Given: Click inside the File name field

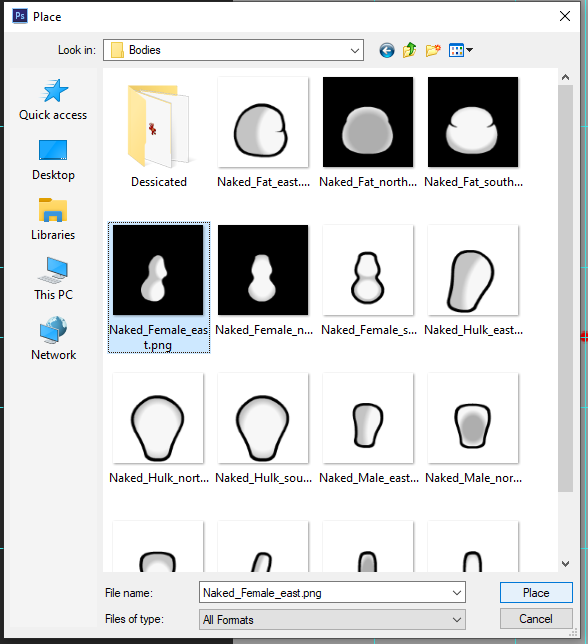Looking at the screenshot, I should [324, 593].
